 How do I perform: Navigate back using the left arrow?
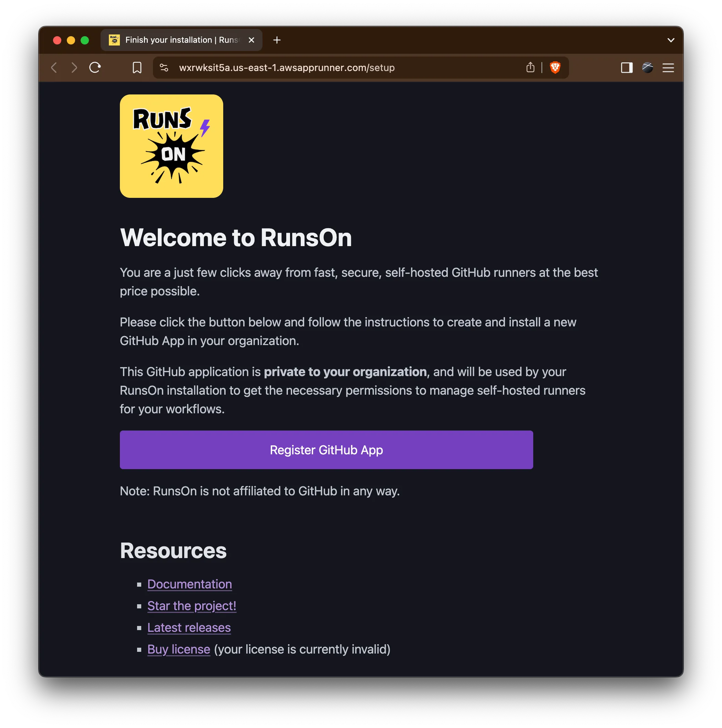pos(54,68)
